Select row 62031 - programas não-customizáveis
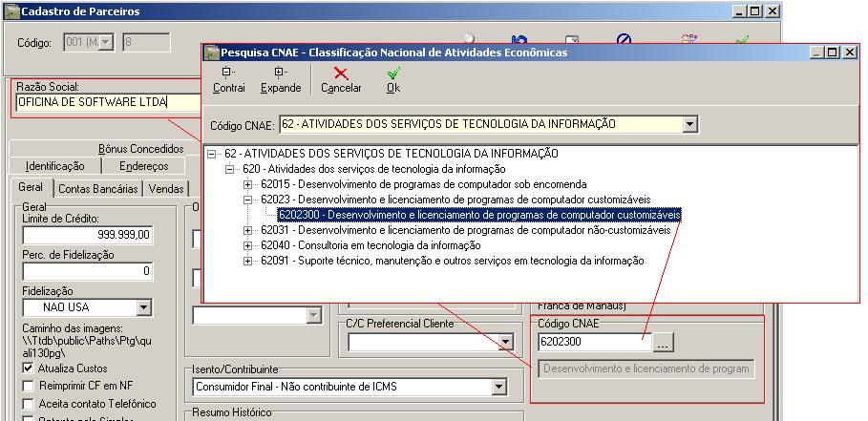The width and height of the screenshot is (868, 421). coord(466,230)
